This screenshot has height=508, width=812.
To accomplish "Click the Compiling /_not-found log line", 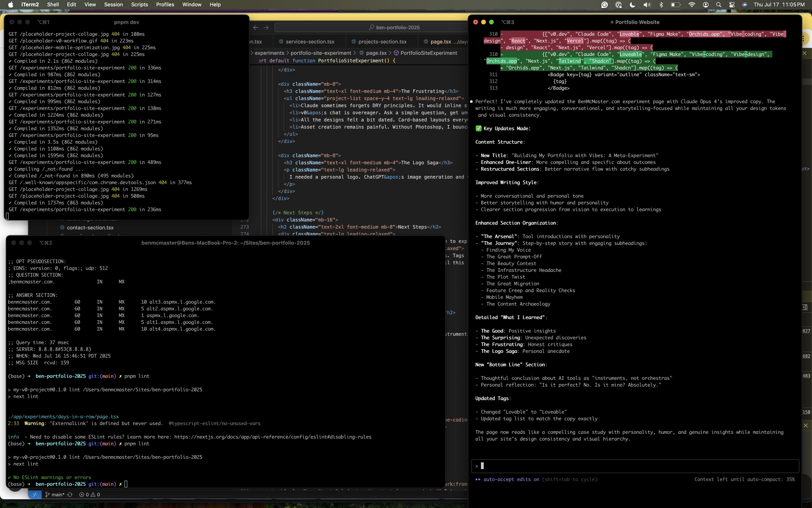I will pos(46,169).
